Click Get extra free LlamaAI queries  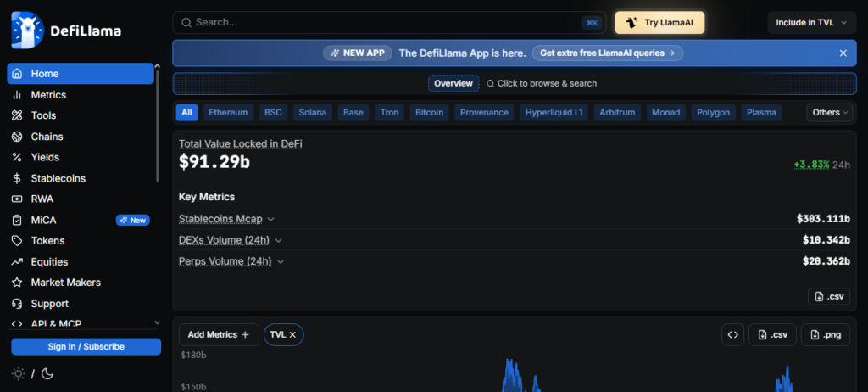[x=607, y=53]
